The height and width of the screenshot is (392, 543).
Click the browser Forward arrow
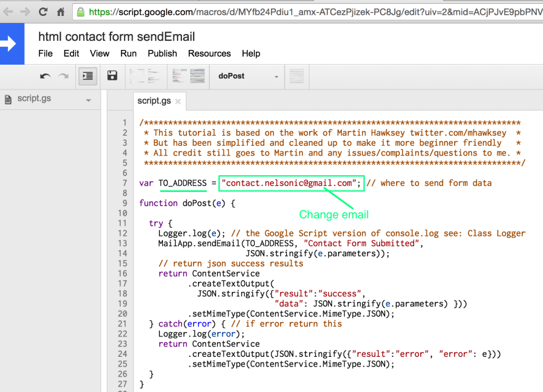pyautogui.click(x=25, y=12)
